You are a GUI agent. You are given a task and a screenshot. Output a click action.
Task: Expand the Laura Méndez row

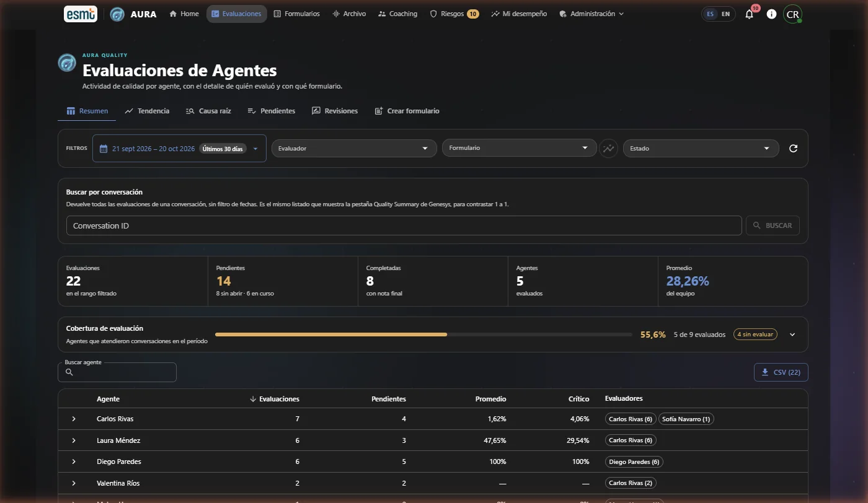coord(74,440)
